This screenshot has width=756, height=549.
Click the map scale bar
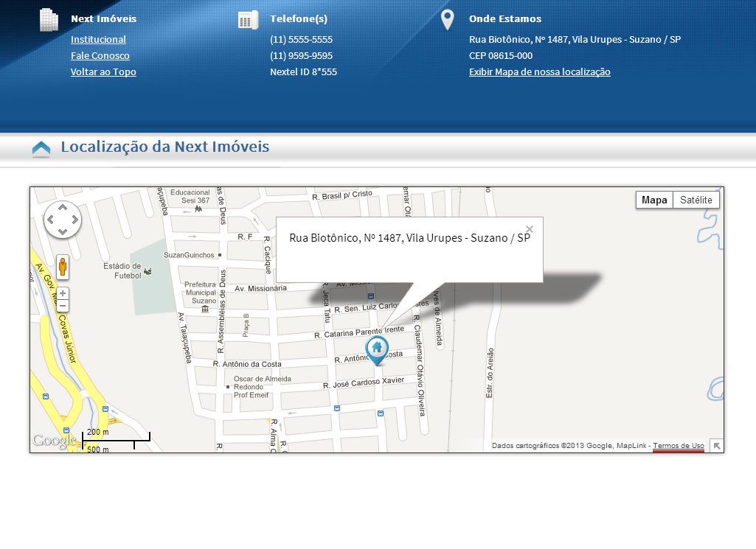pyautogui.click(x=116, y=441)
